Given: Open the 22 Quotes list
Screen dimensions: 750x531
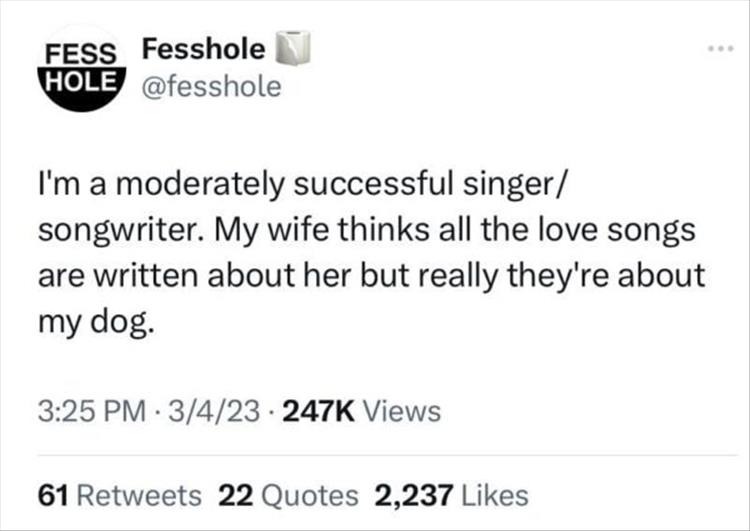Looking at the screenshot, I should 288,494.
